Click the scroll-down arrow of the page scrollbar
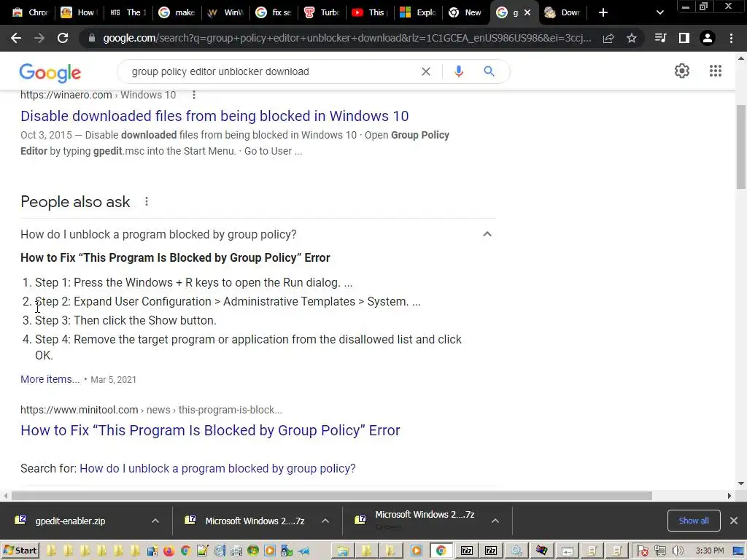The width and height of the screenshot is (747, 560). (x=741, y=484)
